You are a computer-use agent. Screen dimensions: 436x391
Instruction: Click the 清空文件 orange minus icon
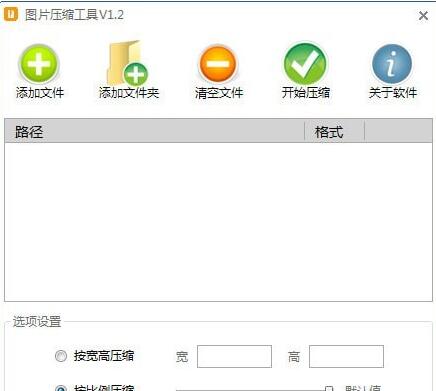point(218,64)
